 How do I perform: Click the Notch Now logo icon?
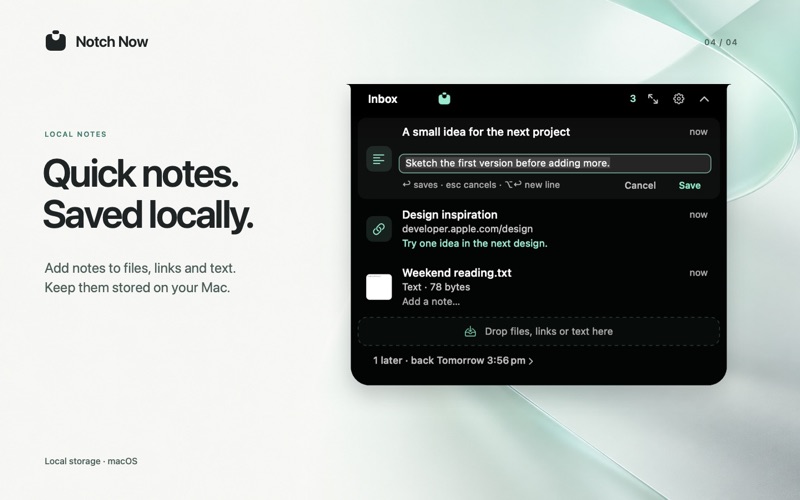pyautogui.click(x=56, y=41)
